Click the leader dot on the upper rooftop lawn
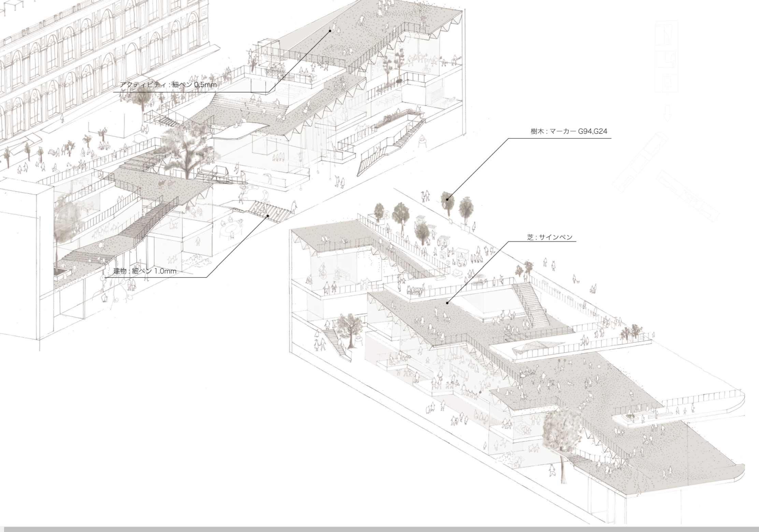759x532 pixels. (x=330, y=31)
